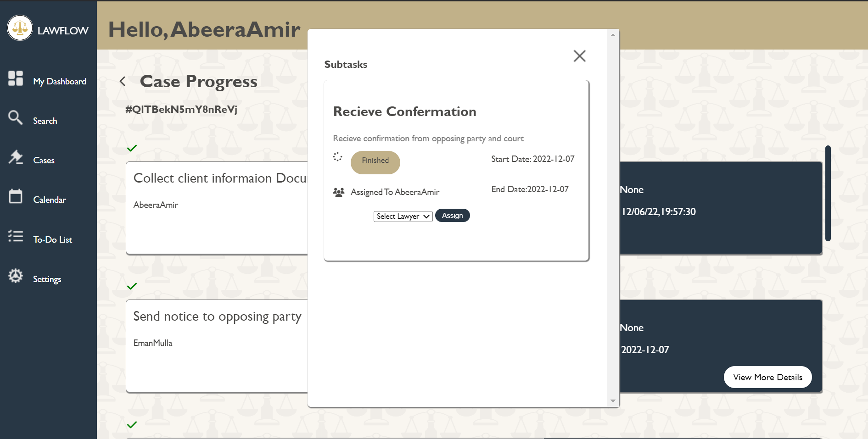Open View More Details
This screenshot has width=868, height=439.
(x=767, y=377)
